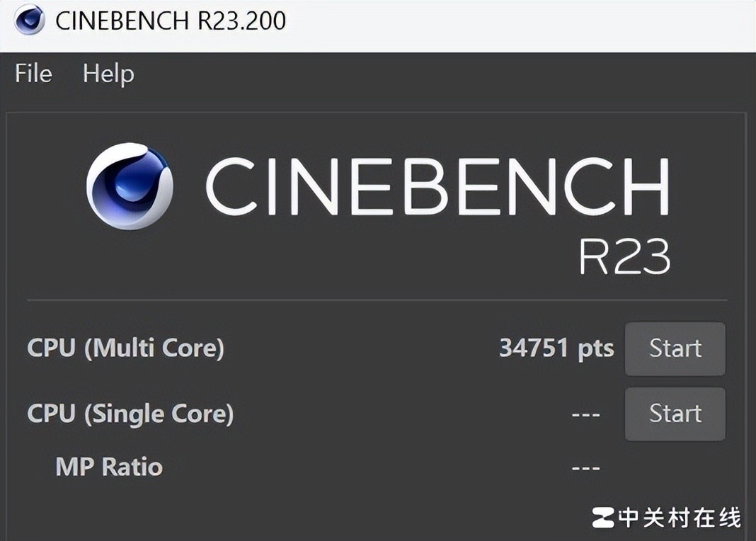Click the Cinebench icon in the title bar
The width and height of the screenshot is (756, 541).
[30, 20]
